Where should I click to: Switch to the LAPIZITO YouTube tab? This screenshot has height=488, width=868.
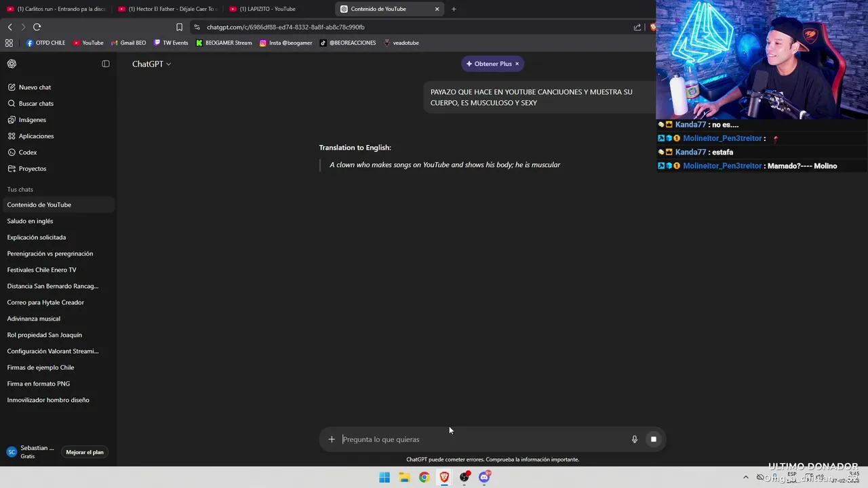(278, 9)
